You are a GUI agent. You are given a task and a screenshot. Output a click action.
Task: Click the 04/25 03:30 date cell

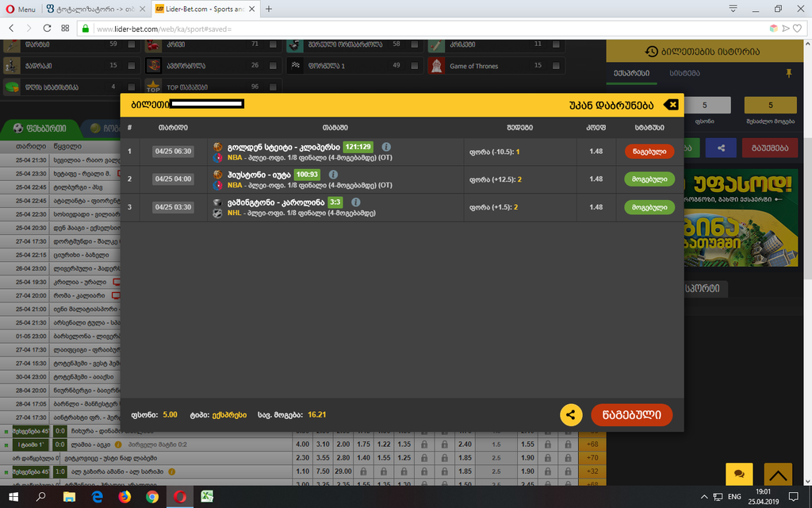point(173,207)
